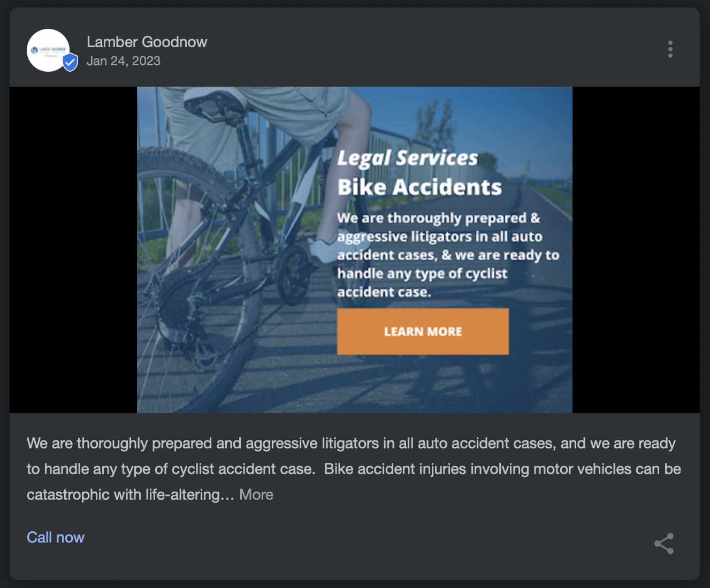The width and height of the screenshot is (710, 588).
Task: Click the share icon on the post
Action: pos(664,544)
